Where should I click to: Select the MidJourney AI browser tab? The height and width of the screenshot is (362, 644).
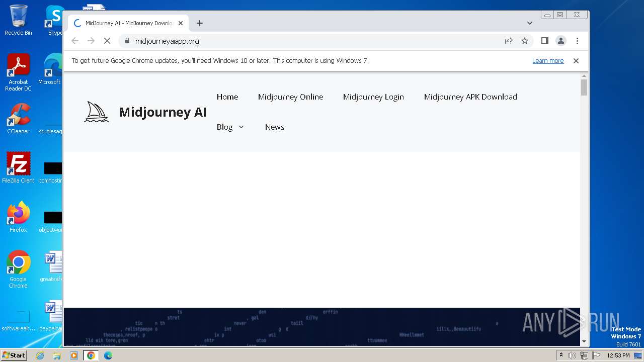click(128, 23)
